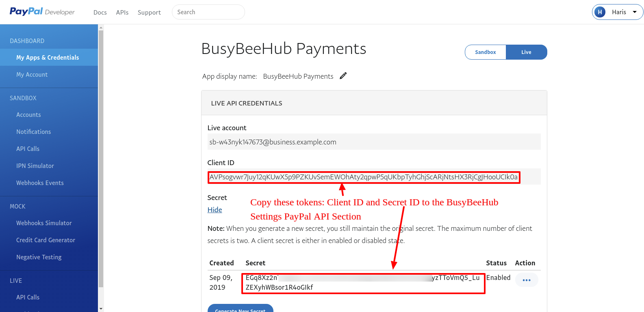Open My Apps & Credentials
The image size is (644, 312).
tap(49, 57)
